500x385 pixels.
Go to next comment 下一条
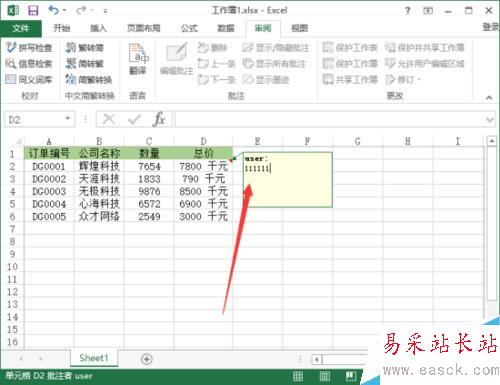coord(217,79)
